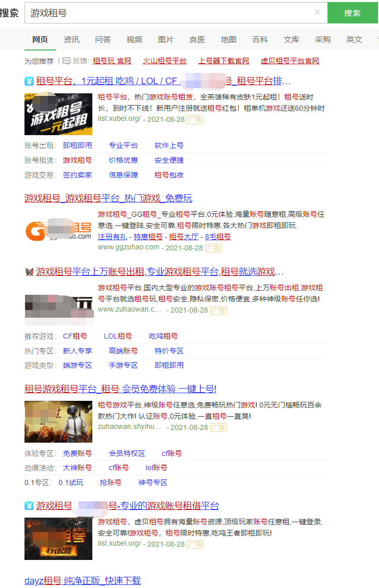Click the blue favicon of the first result
This screenshot has height=588, width=379.
29,81
